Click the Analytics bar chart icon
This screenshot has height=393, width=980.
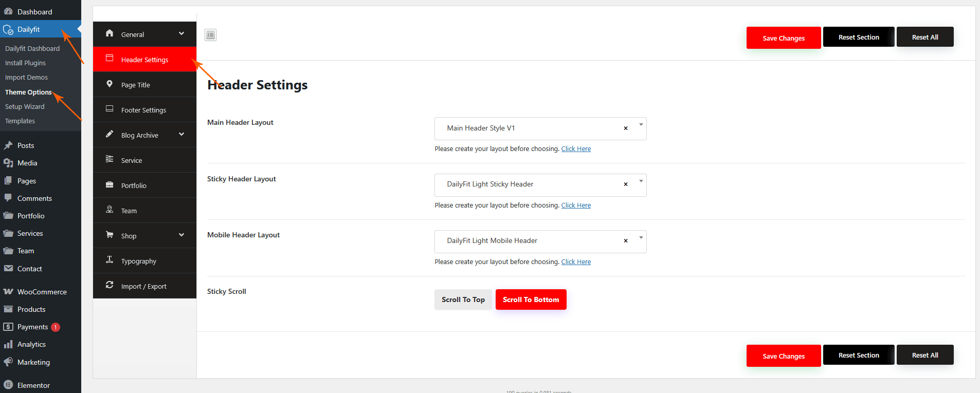(8, 345)
